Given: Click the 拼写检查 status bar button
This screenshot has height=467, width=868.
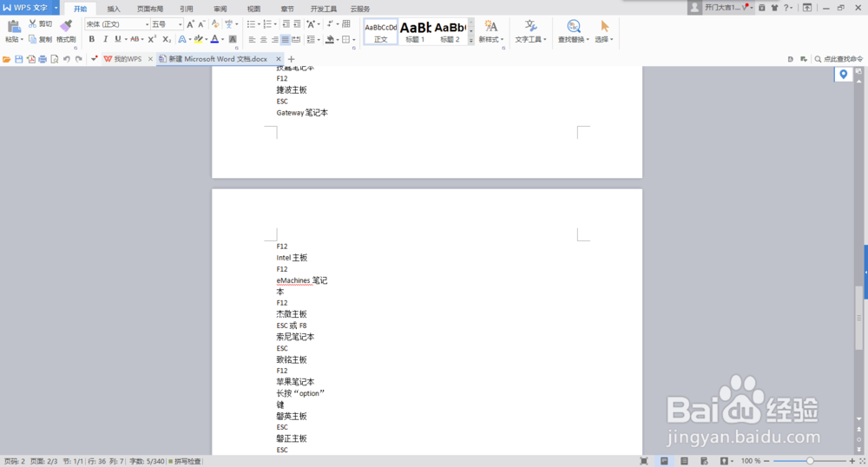Looking at the screenshot, I should click(x=185, y=462).
